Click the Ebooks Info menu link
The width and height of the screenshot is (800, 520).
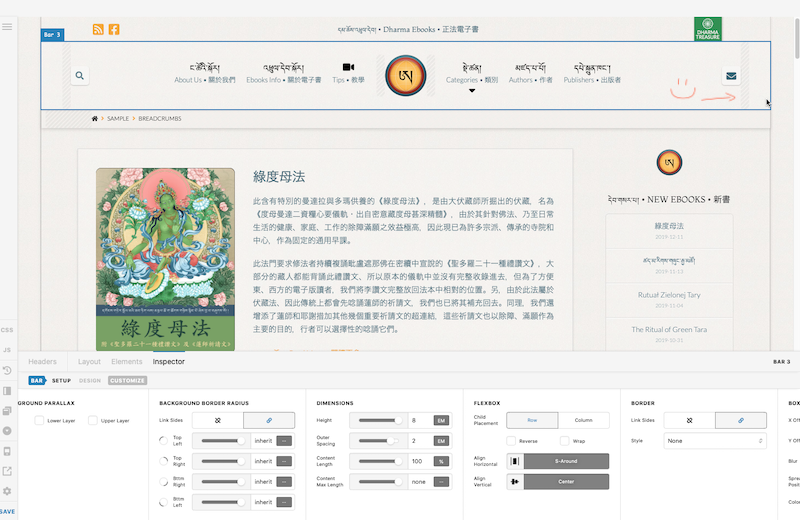284,75
